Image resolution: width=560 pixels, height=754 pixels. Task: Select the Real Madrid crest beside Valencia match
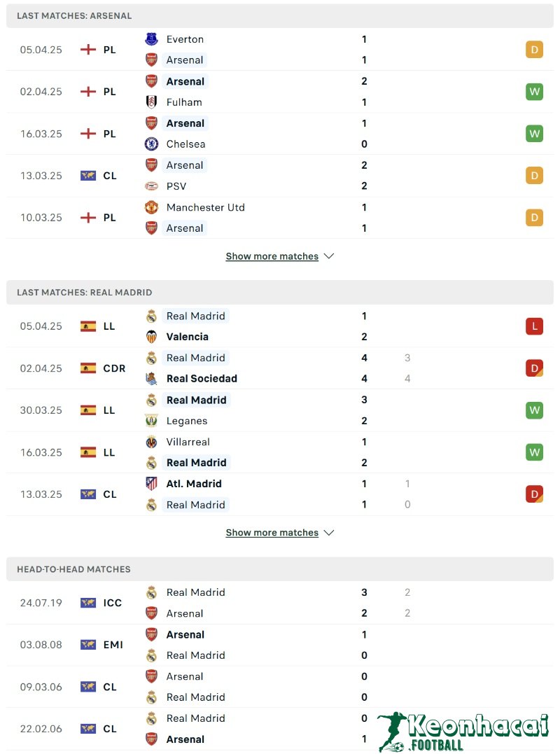coord(151,316)
